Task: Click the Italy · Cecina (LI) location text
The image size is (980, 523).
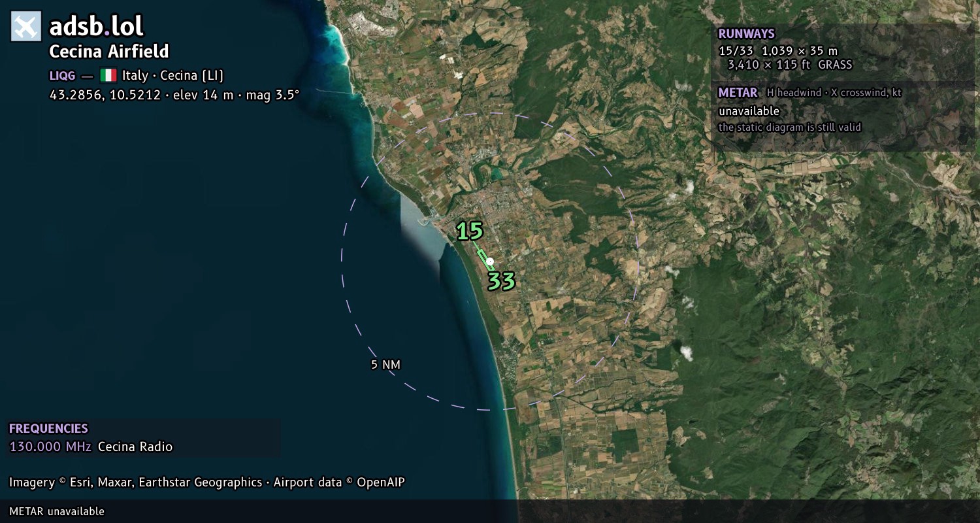Action: [x=172, y=76]
